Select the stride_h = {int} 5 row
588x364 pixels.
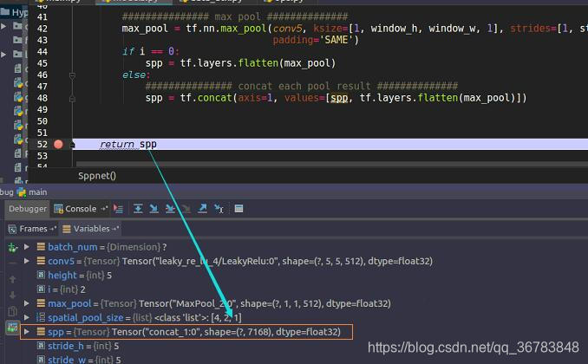(x=78, y=346)
